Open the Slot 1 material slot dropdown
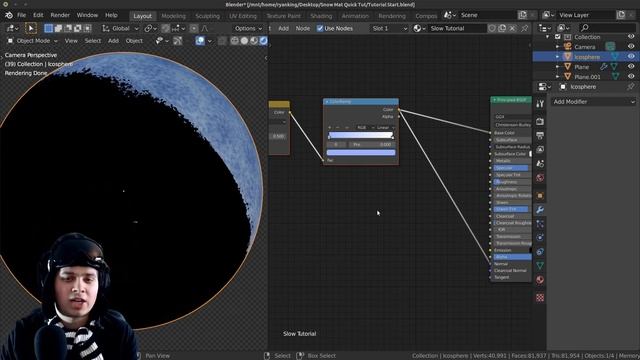The image size is (640, 360). [389, 29]
